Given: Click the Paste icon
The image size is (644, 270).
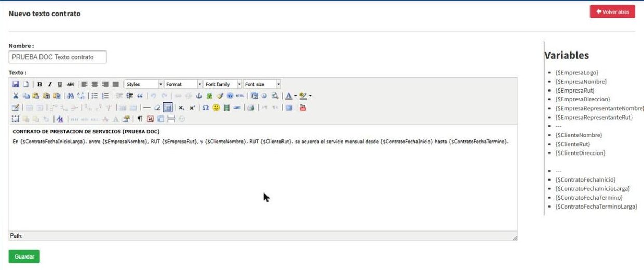Looking at the screenshot, I should 36,96.
